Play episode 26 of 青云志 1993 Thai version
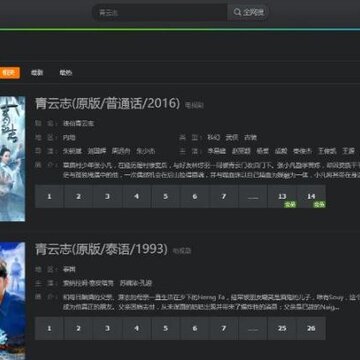 click(x=311, y=328)
